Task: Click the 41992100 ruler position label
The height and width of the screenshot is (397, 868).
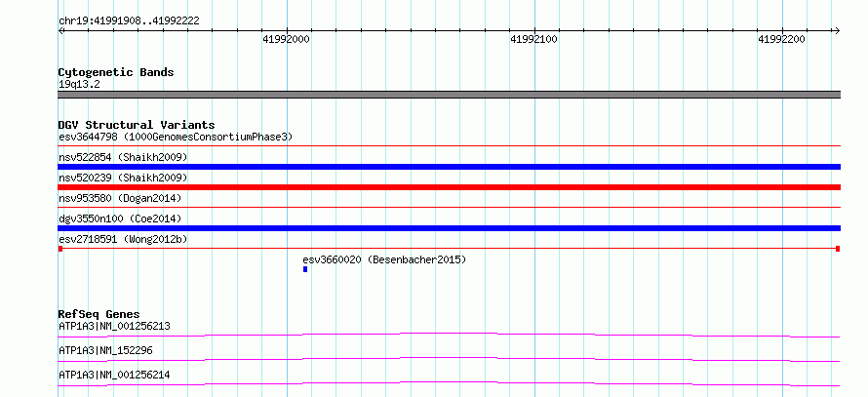Action: (x=534, y=39)
